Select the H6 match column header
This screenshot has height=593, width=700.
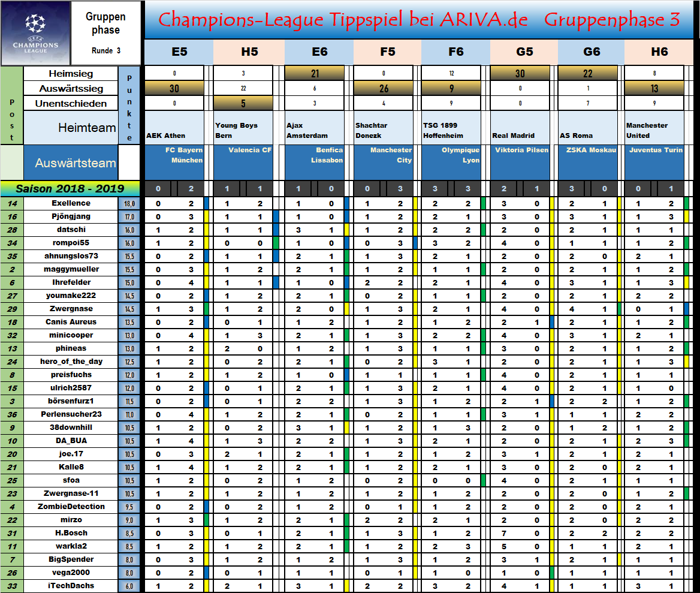coord(659,52)
